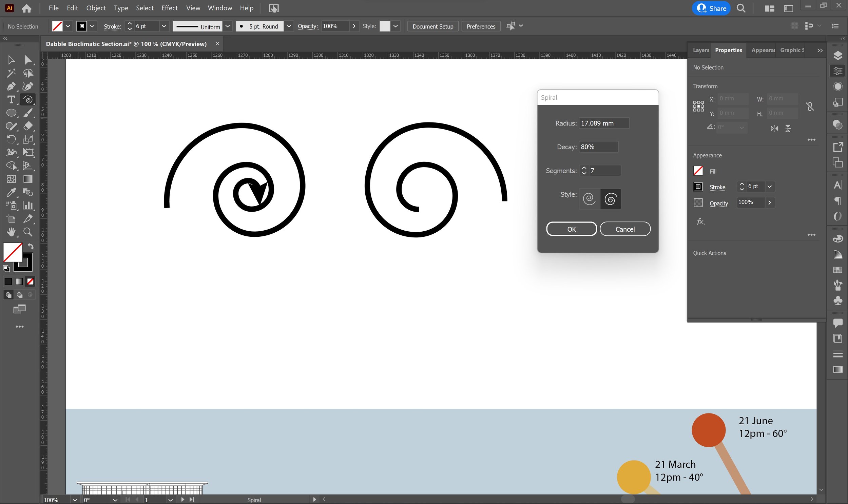The image size is (848, 504).
Task: Click the large fill swatch in toolbar
Action: (x=13, y=252)
